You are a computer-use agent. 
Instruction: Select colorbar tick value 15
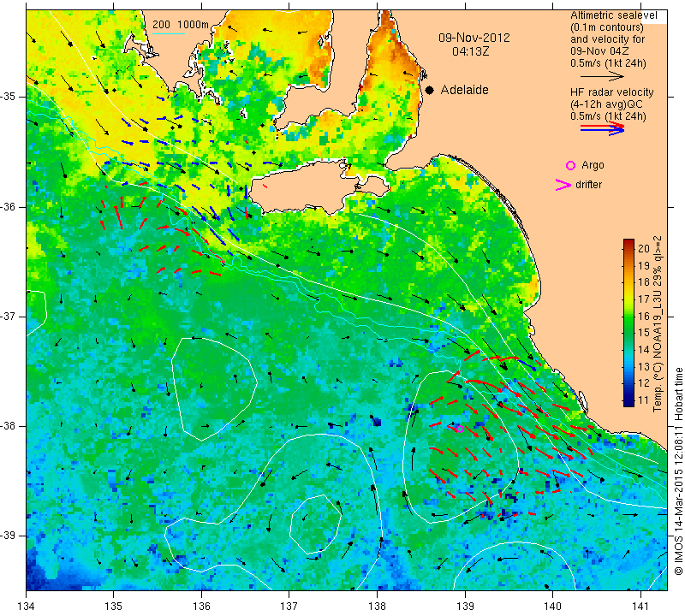click(644, 333)
